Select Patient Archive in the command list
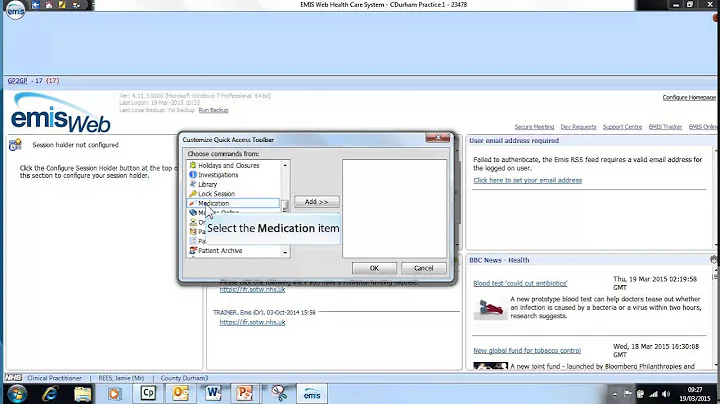720x404 pixels. click(233, 251)
